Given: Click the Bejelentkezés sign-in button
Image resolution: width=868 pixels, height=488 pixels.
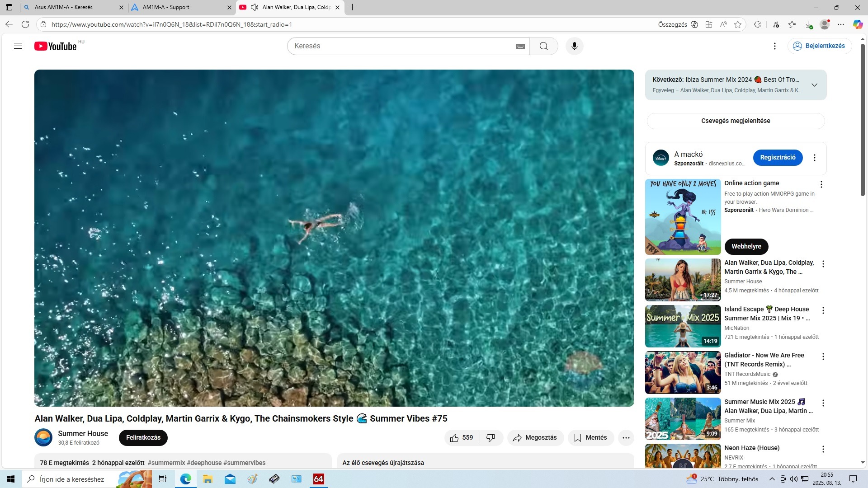Looking at the screenshot, I should (x=820, y=46).
